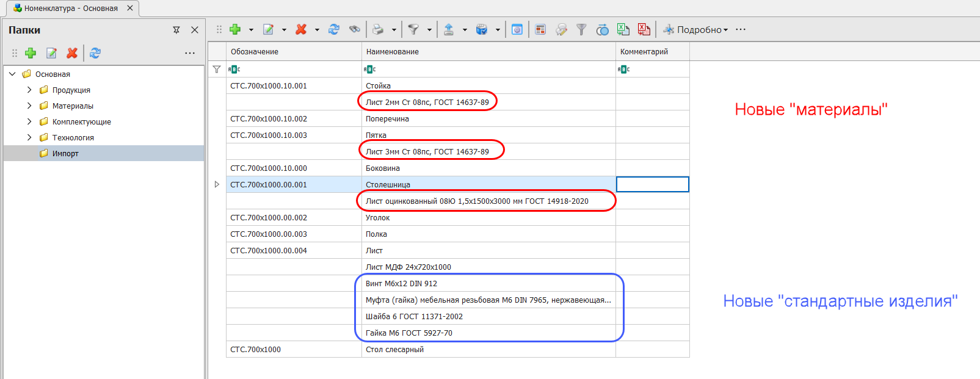Click the printer icon in main toolbar

point(378,29)
